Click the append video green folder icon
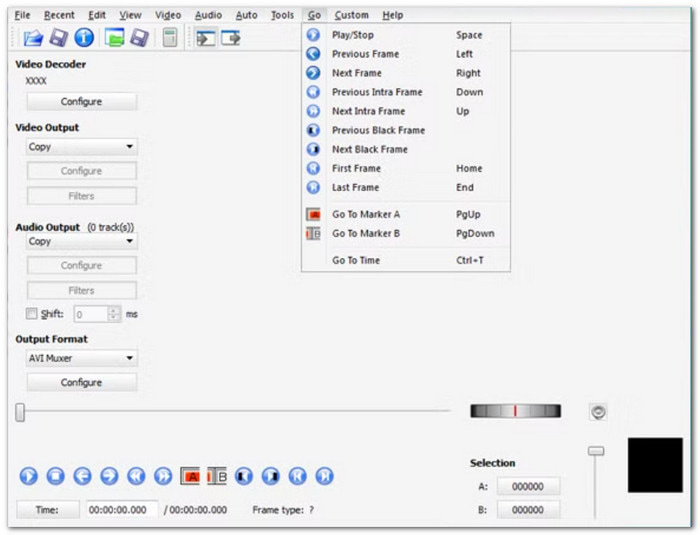Screen dimensions: 700x535 click(x=114, y=38)
